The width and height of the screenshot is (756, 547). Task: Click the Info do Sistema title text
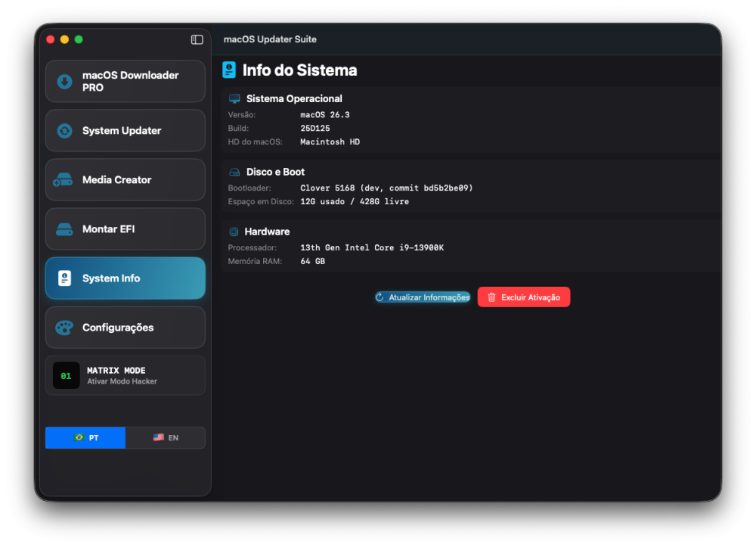pos(299,70)
